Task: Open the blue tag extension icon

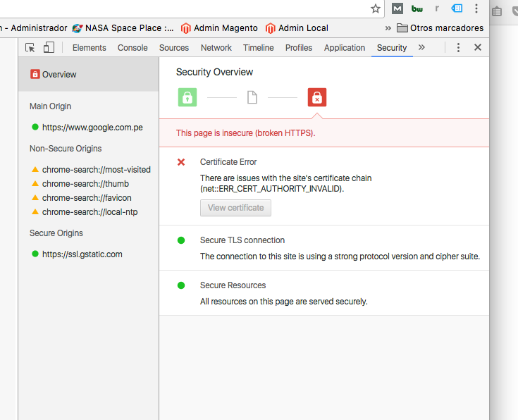Action: coord(457,8)
